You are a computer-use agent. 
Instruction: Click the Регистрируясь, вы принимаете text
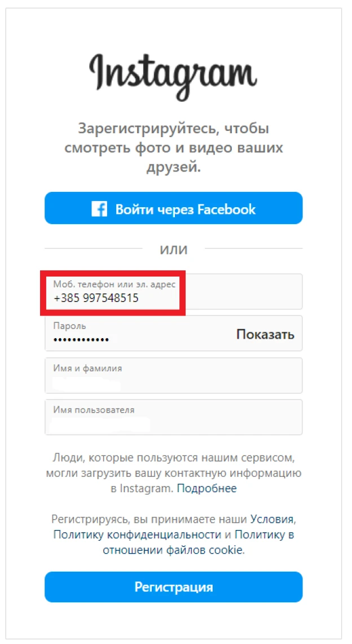point(150,519)
